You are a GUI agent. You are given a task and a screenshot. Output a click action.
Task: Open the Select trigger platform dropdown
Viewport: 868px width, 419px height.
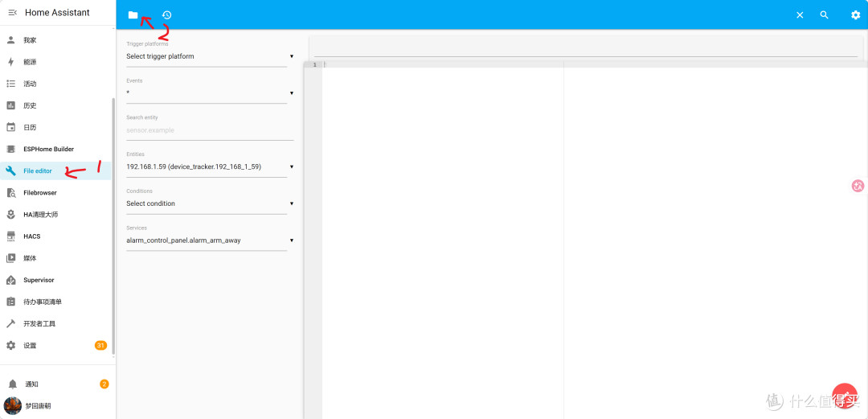pos(210,56)
